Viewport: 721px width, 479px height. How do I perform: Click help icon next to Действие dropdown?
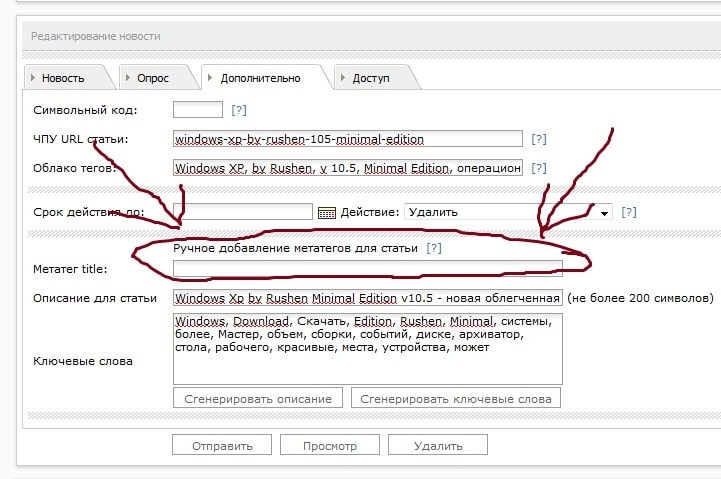click(629, 212)
